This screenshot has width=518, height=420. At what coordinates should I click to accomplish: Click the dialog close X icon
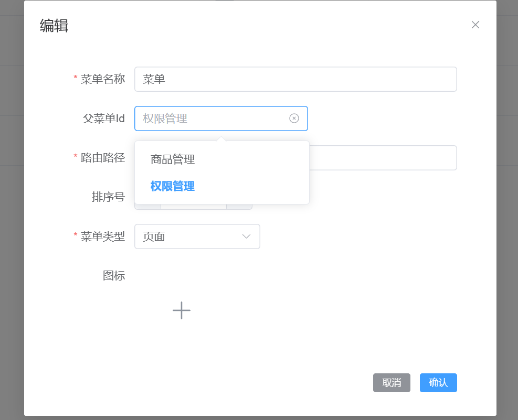tap(475, 24)
